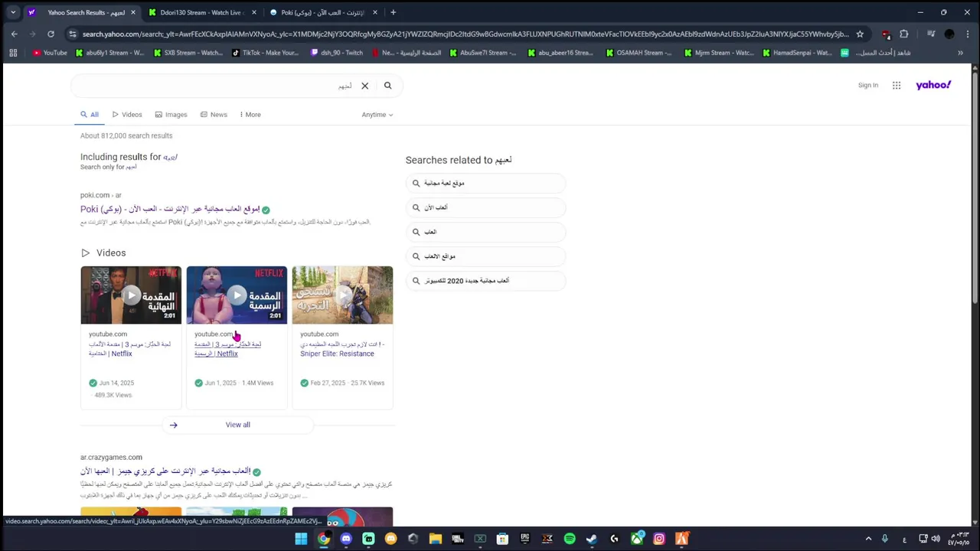
Task: Open YouTube bookmark
Action: coord(50,53)
